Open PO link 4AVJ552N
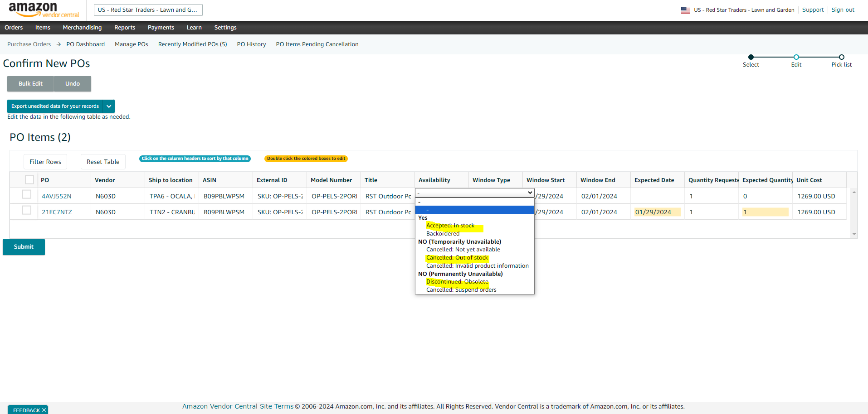The image size is (868, 414). click(57, 196)
